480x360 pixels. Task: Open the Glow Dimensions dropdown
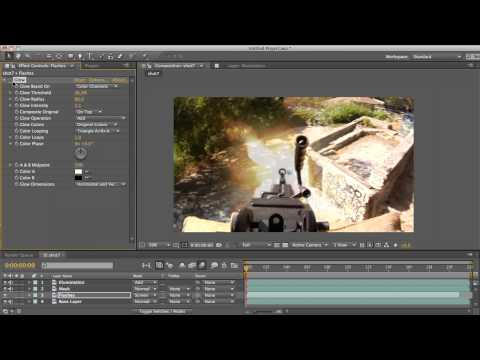(101, 184)
